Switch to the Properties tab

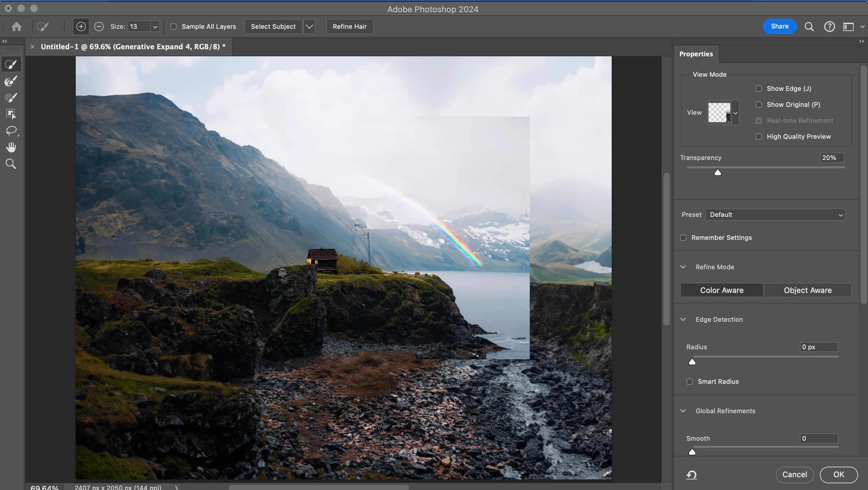coord(696,54)
